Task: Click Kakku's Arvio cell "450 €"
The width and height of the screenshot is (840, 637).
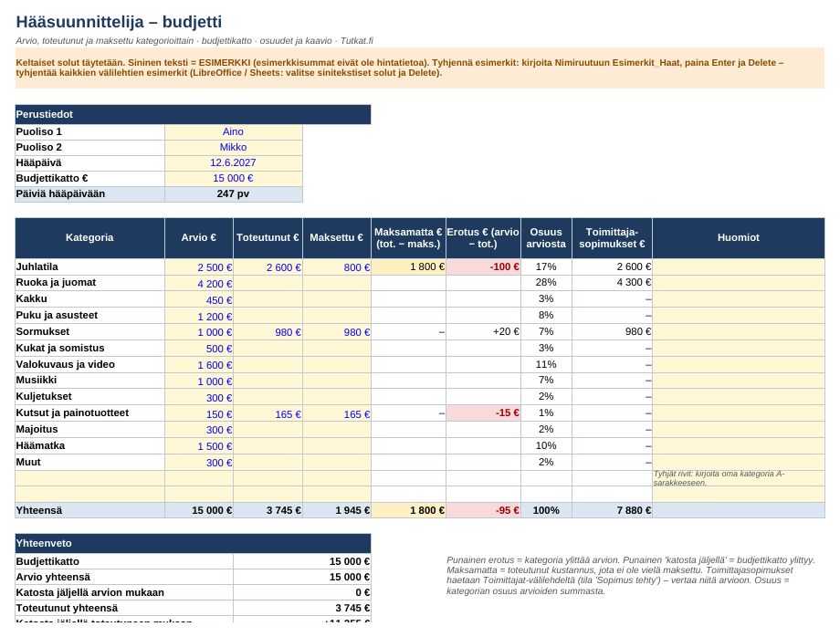Action: click(199, 299)
